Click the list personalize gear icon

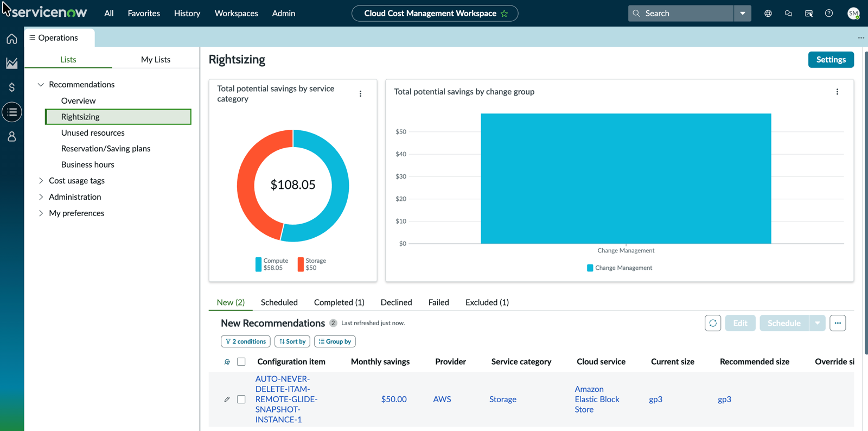pos(227,362)
